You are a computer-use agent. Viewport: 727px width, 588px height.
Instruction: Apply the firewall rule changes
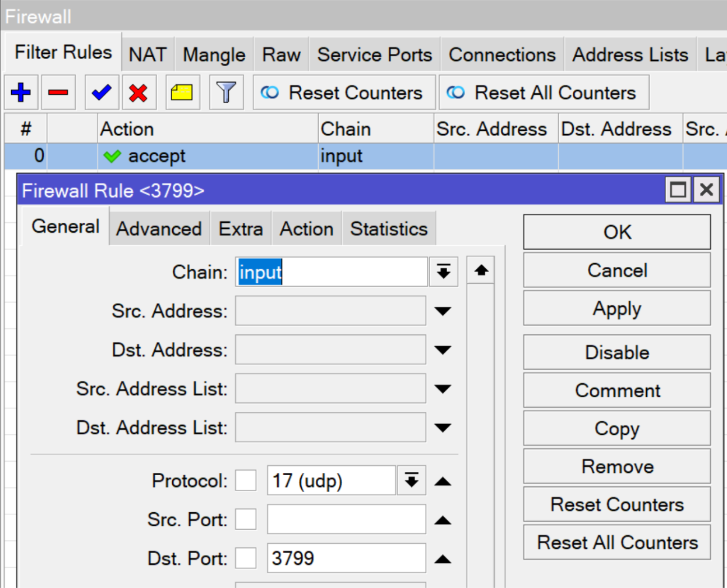coord(616,308)
